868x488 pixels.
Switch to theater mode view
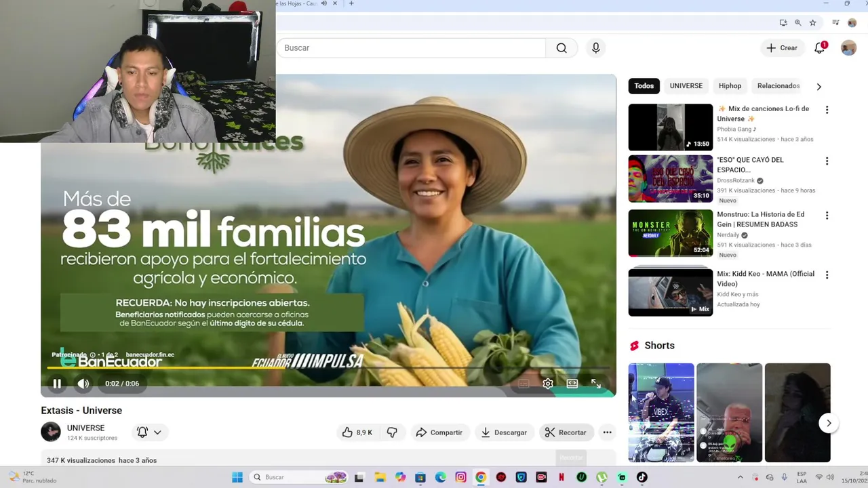tap(572, 384)
